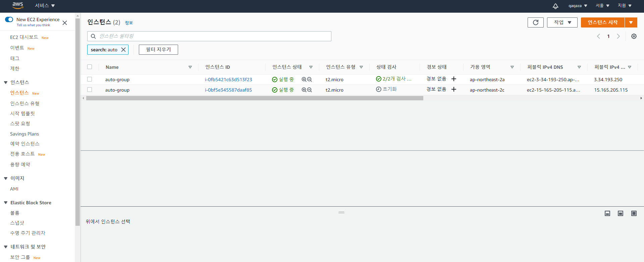Screen dimensions: 644x262
Task: Add alarm with plus icon for first instance
Action: click(x=454, y=79)
